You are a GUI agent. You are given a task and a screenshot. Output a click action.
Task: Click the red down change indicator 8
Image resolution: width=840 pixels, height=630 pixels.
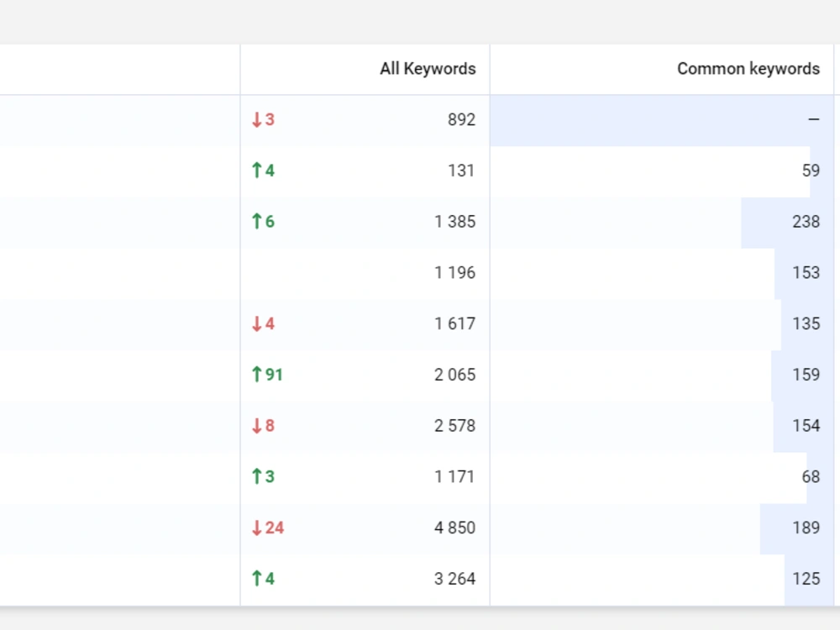[x=263, y=425]
